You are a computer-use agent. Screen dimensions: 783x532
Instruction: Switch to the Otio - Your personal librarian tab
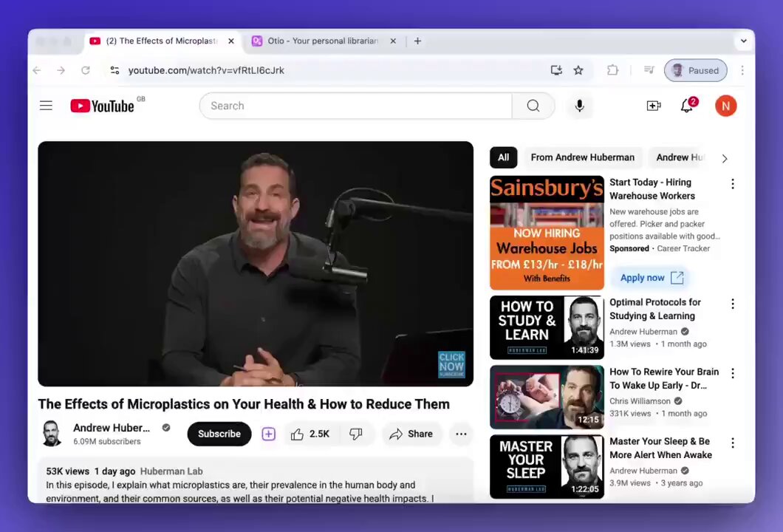pos(323,41)
